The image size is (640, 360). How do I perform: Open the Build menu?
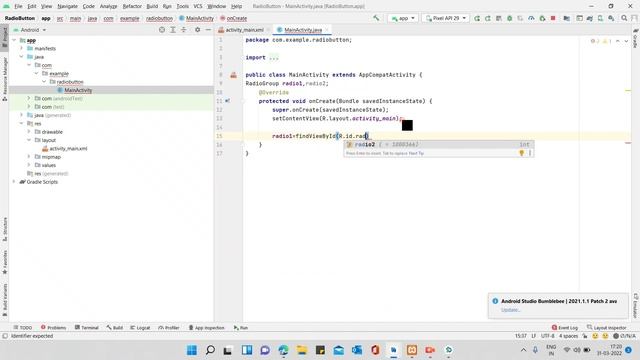(x=152, y=6)
